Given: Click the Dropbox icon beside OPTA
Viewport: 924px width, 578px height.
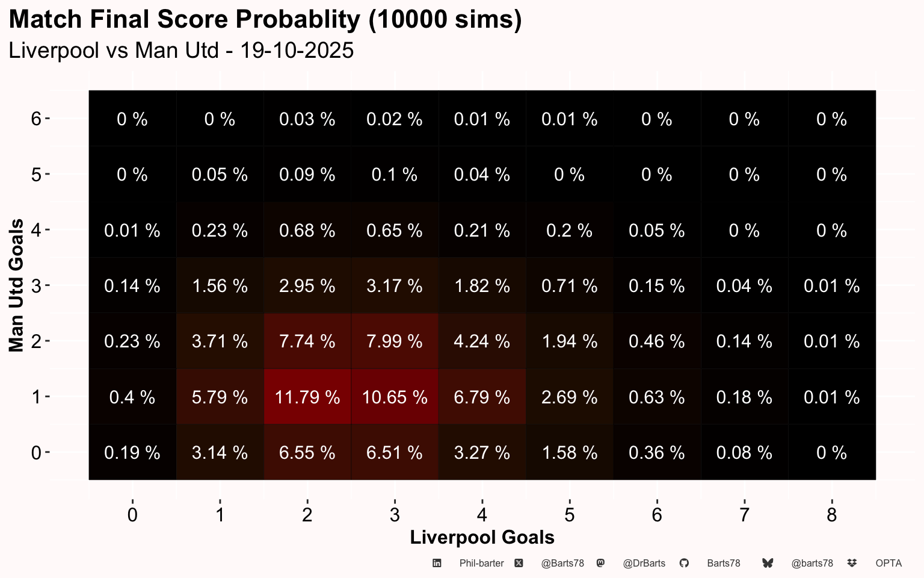Looking at the screenshot, I should (x=852, y=563).
